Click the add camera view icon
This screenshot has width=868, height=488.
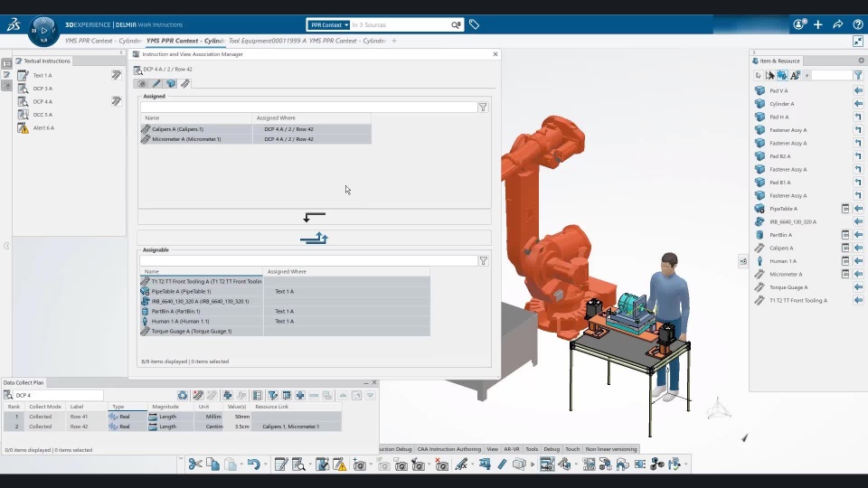click(x=359, y=465)
